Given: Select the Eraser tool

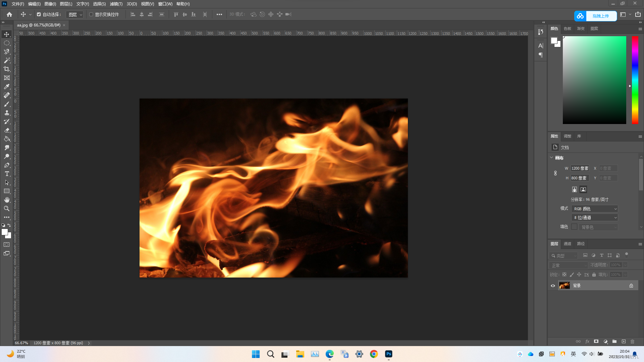Looking at the screenshot, I should point(7,130).
